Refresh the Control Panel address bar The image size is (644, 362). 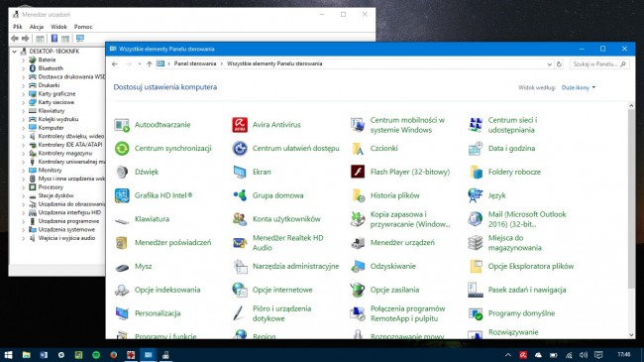coord(559,64)
